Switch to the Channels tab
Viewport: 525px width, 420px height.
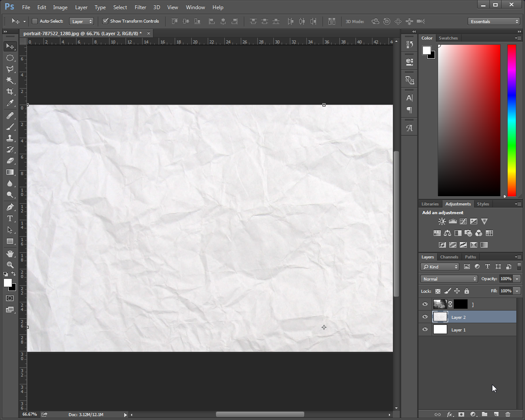pyautogui.click(x=449, y=257)
